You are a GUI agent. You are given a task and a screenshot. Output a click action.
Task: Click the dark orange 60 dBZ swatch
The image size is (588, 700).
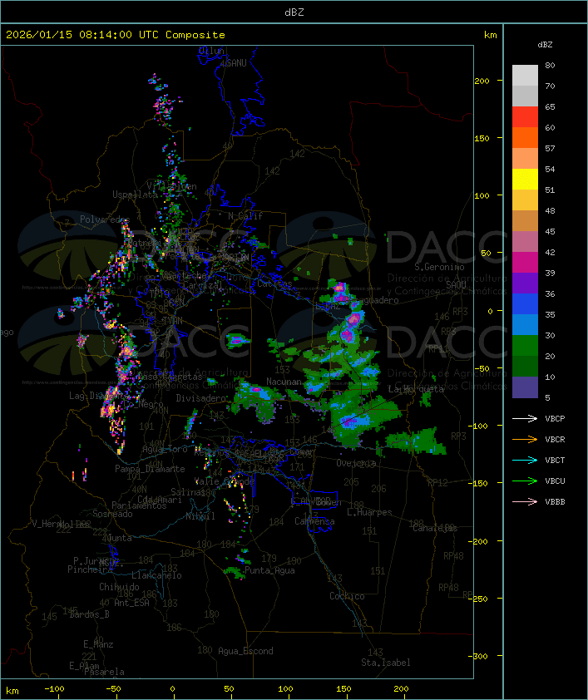(x=525, y=137)
